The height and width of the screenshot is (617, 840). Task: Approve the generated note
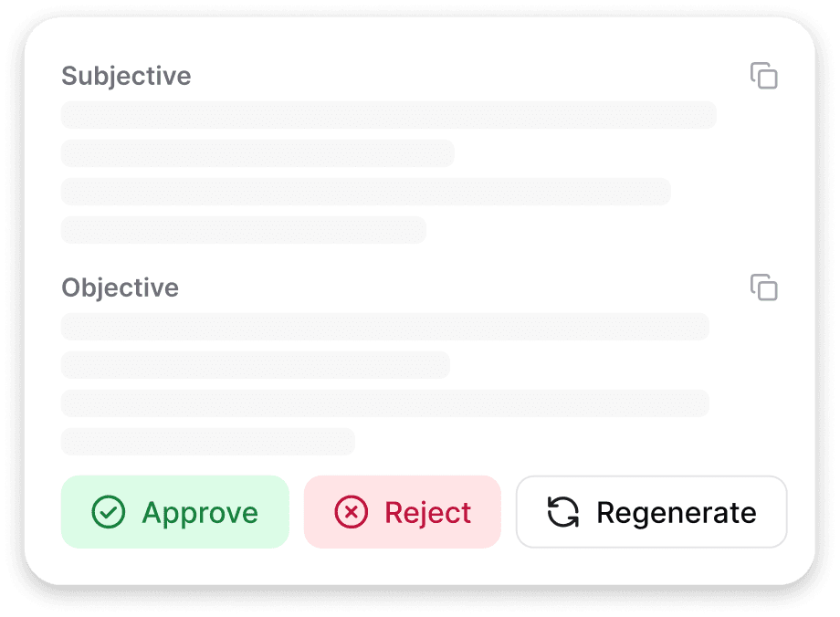pos(175,512)
